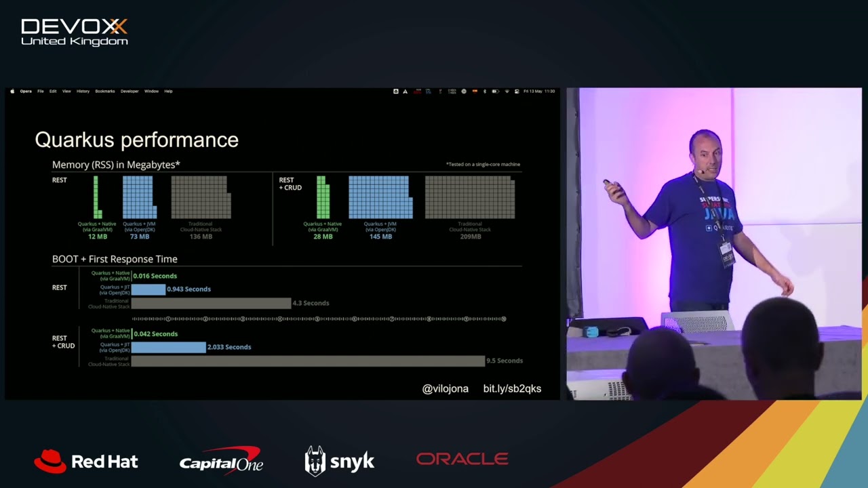Click the date and time display

(539, 91)
